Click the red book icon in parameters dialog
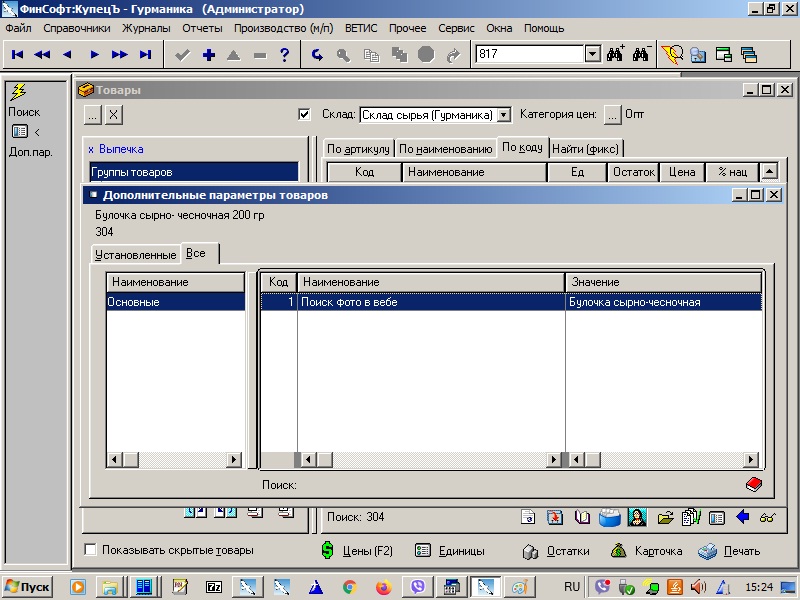Image resolution: width=800 pixels, height=600 pixels. coord(753,484)
